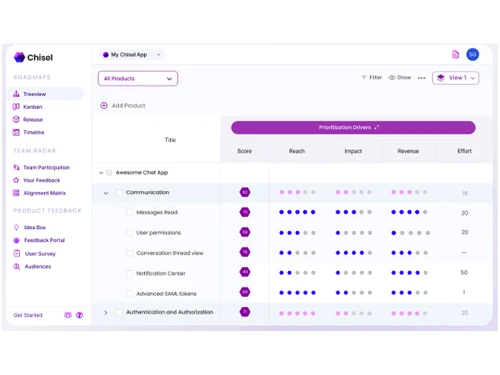Click the Notification Center effort value 50

pyautogui.click(x=464, y=273)
